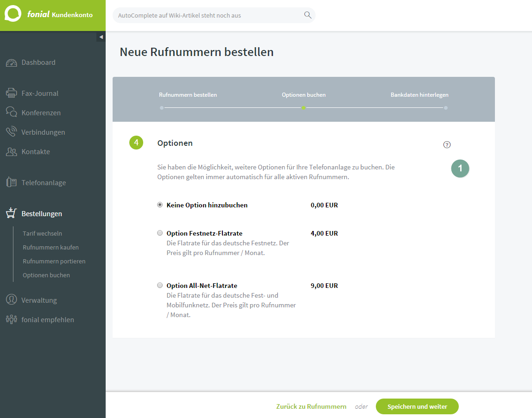
Task: Click the Zurück zu Rufnummern link
Action: [x=311, y=406]
